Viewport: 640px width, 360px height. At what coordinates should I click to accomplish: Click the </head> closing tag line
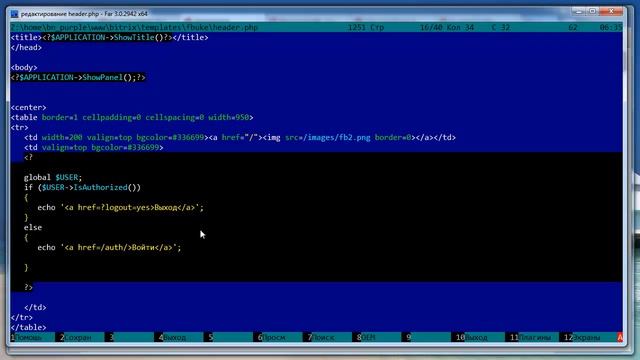(26, 47)
